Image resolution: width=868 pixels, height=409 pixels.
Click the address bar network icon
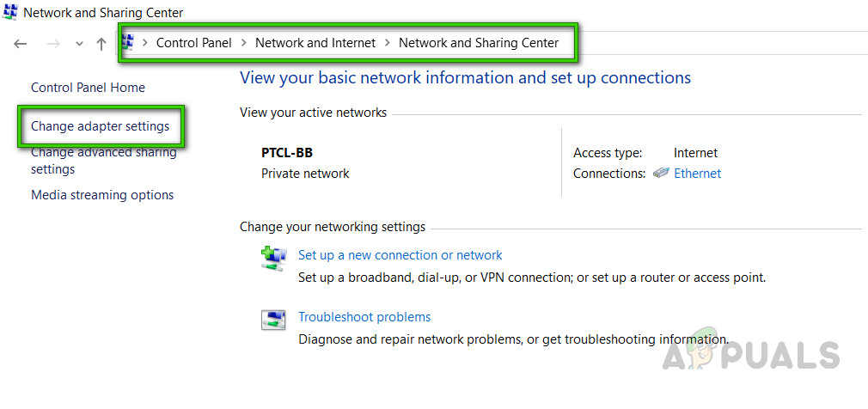click(127, 42)
